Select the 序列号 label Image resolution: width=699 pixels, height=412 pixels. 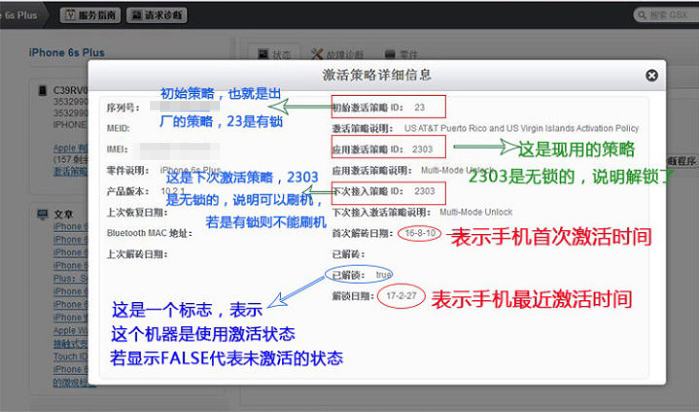point(123,107)
